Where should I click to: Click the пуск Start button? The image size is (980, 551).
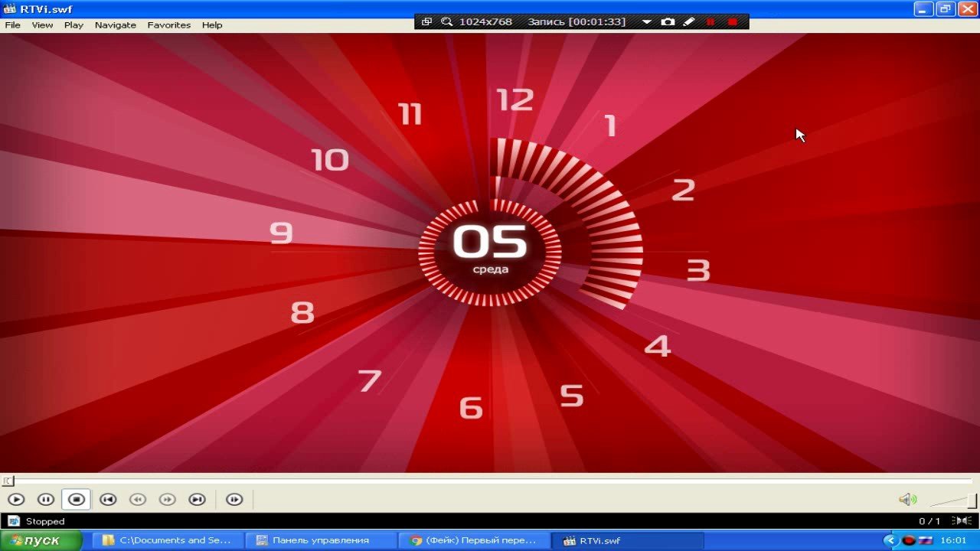point(41,540)
